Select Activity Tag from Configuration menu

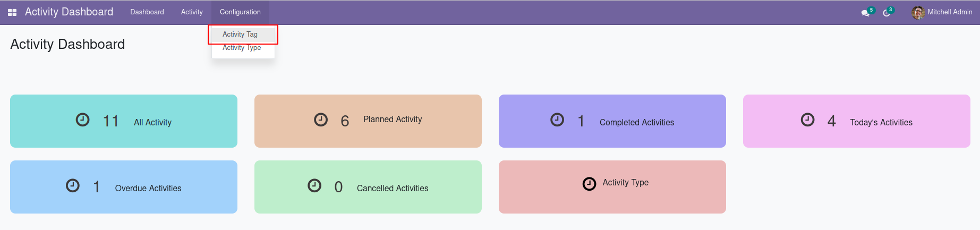(x=240, y=35)
